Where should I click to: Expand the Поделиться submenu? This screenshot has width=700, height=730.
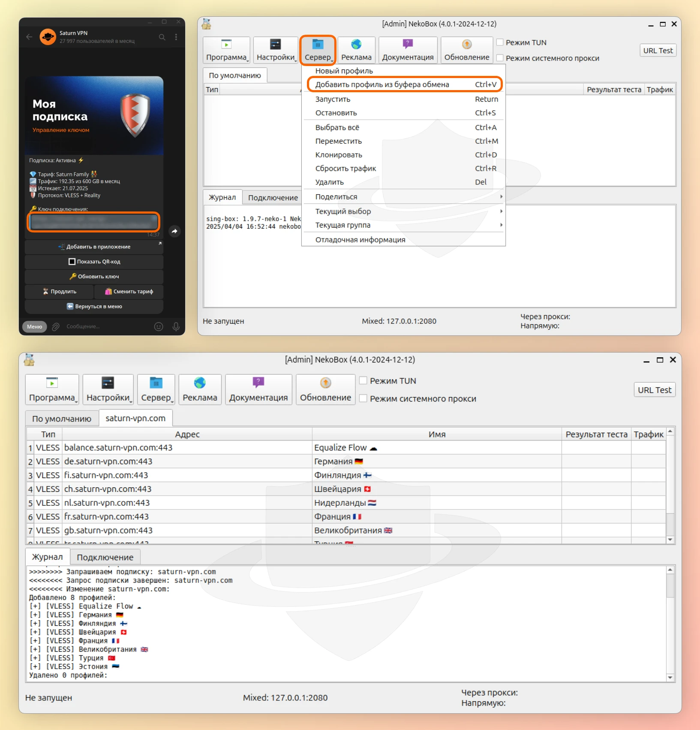[x=403, y=197]
